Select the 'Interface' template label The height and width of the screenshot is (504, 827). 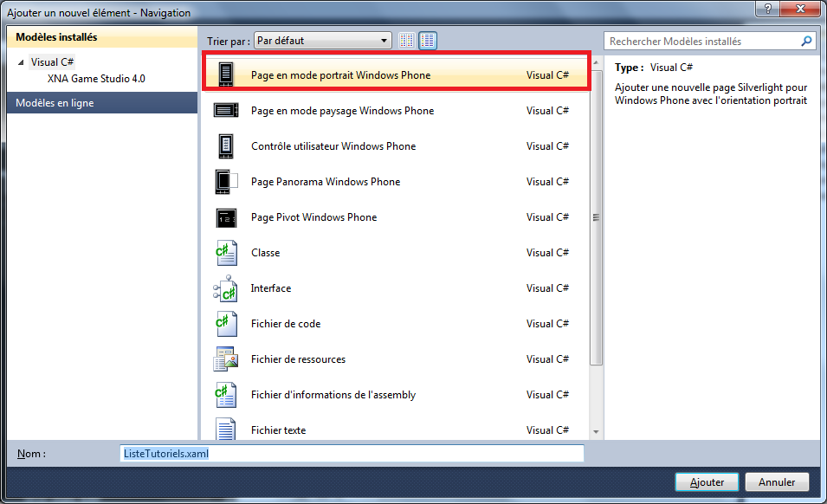click(270, 288)
